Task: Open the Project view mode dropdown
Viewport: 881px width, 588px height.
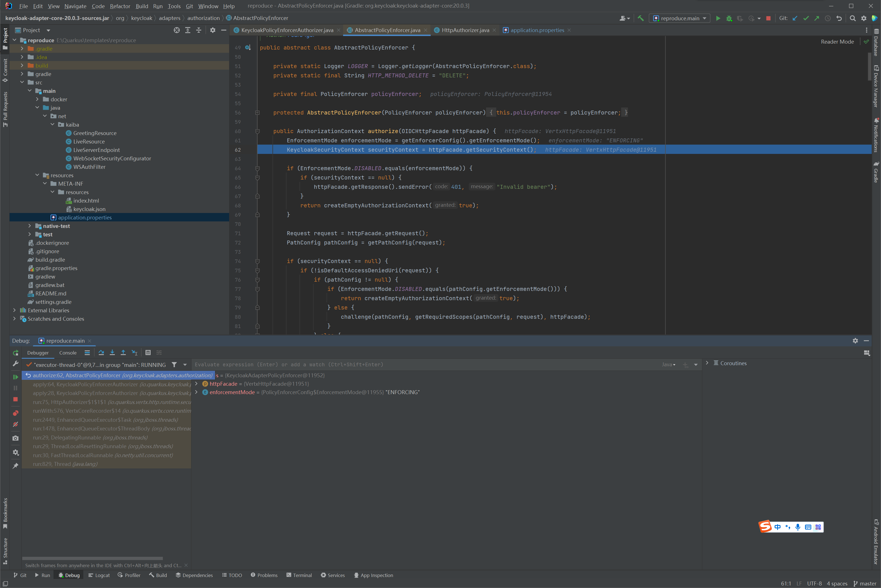Action: tap(48, 30)
